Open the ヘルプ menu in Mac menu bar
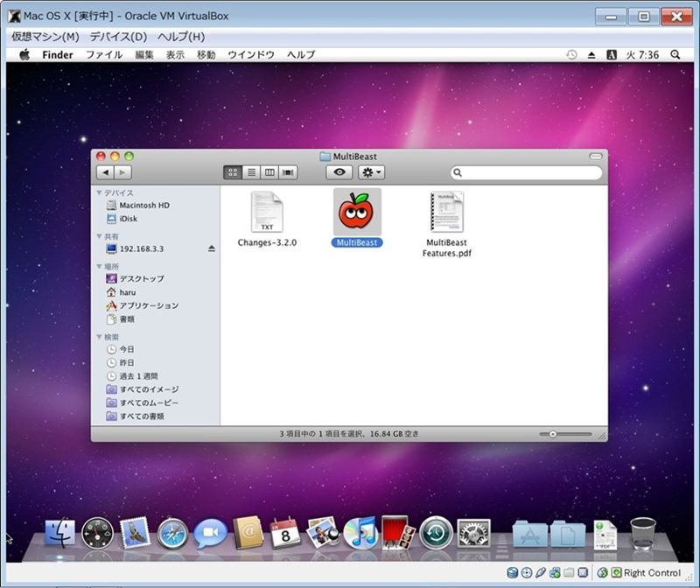 [301, 55]
